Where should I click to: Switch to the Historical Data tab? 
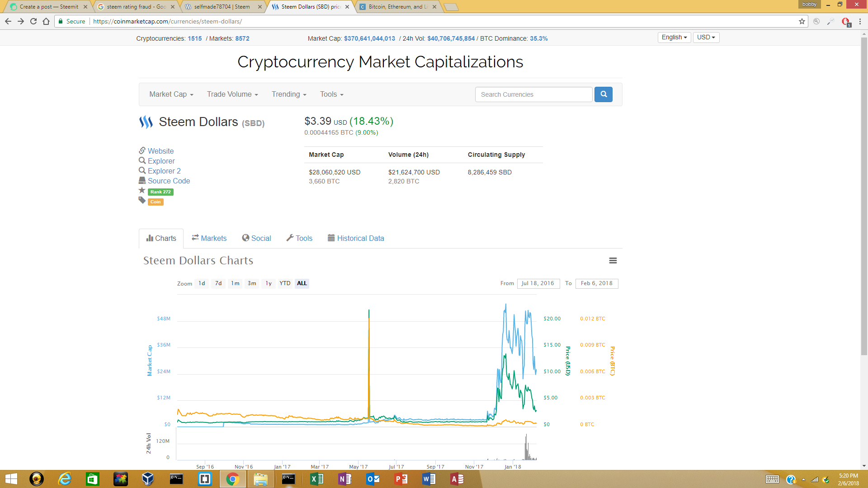click(x=356, y=238)
